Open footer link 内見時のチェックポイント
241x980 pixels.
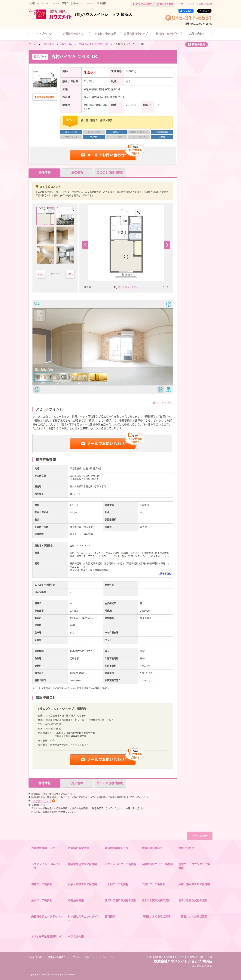(47, 916)
